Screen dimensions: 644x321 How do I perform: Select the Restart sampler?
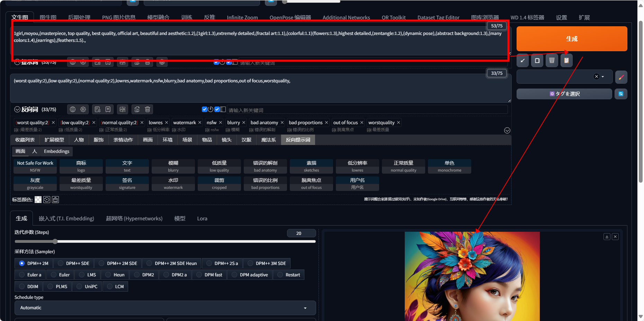288,275
